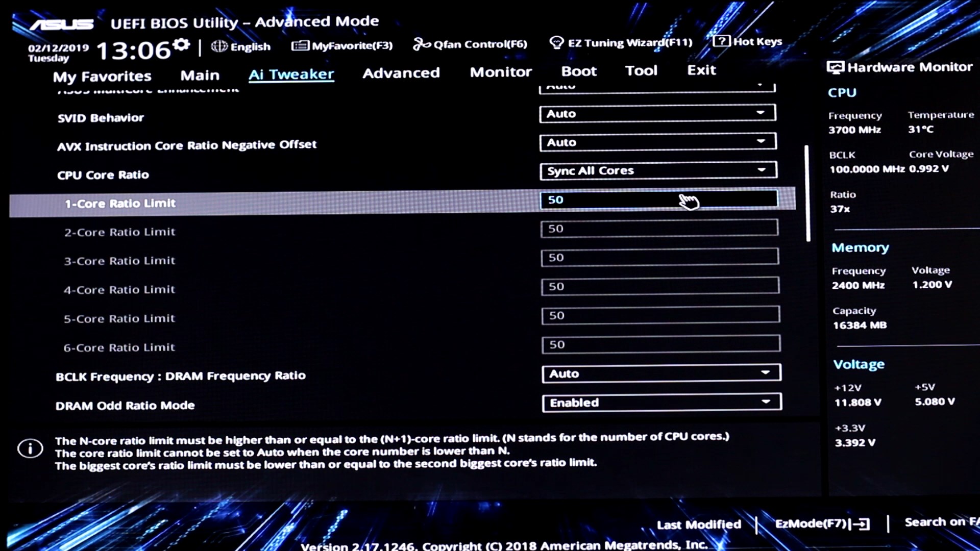Click the +5V 5.080 V reading
The height and width of the screenshot is (551, 980).
(935, 402)
